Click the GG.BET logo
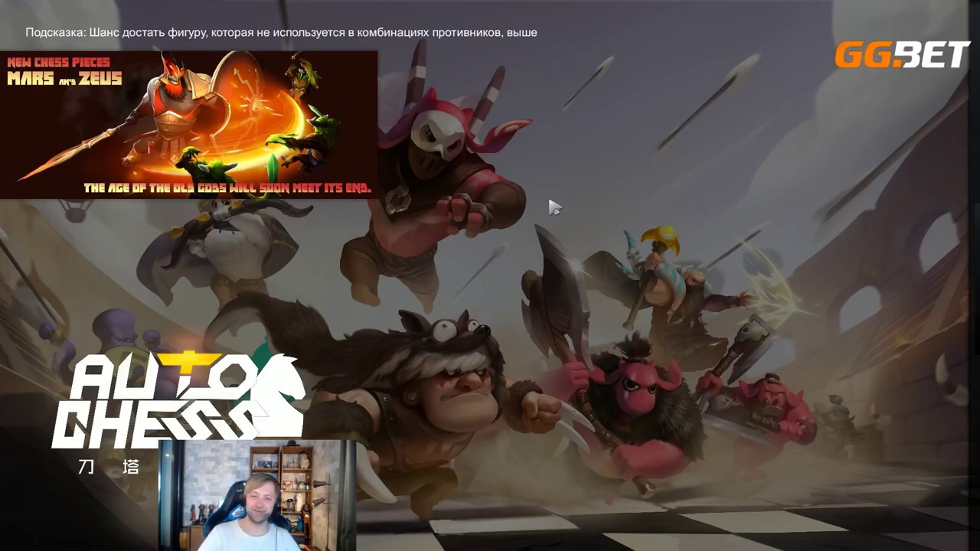The image size is (980, 551). pyautogui.click(x=902, y=55)
